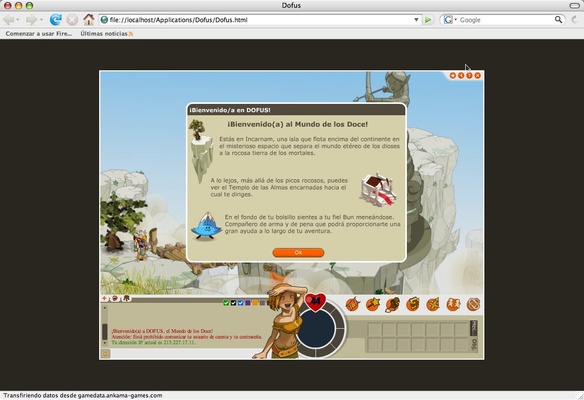Open the spells icon with star wand
Screen dimensions: 584x400
[x=372, y=304]
